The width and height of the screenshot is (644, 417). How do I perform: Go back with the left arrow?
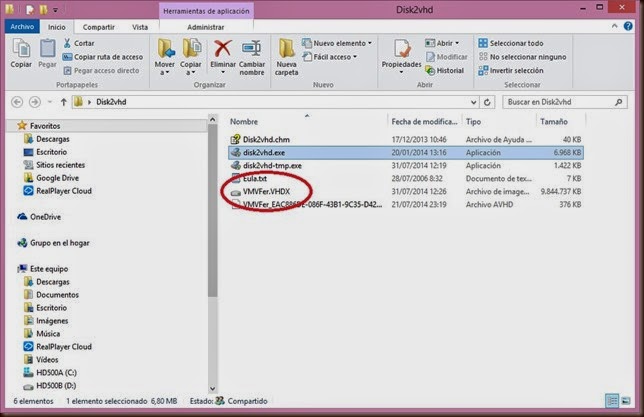click(17, 102)
